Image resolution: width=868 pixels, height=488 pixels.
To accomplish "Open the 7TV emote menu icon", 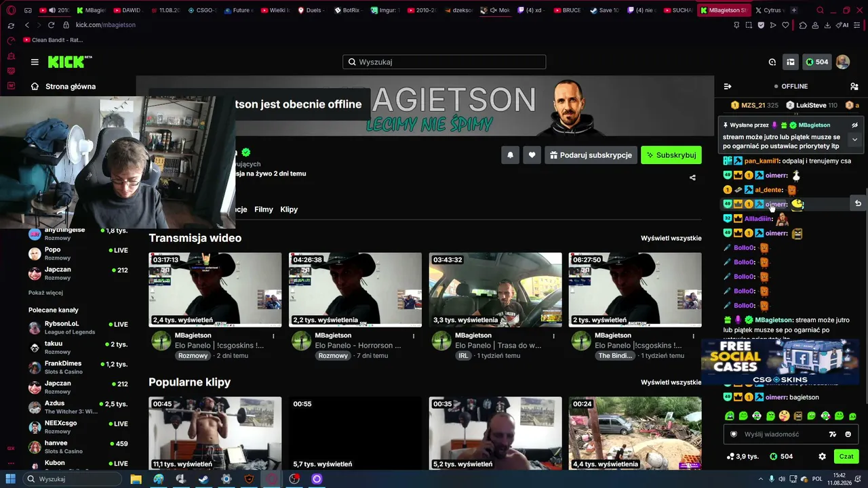I will (833, 434).
